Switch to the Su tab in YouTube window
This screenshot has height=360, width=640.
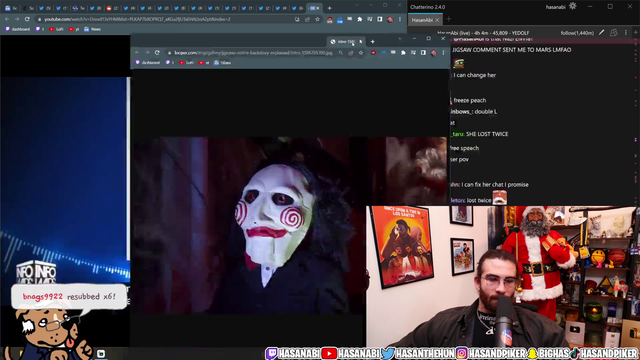pos(28,8)
